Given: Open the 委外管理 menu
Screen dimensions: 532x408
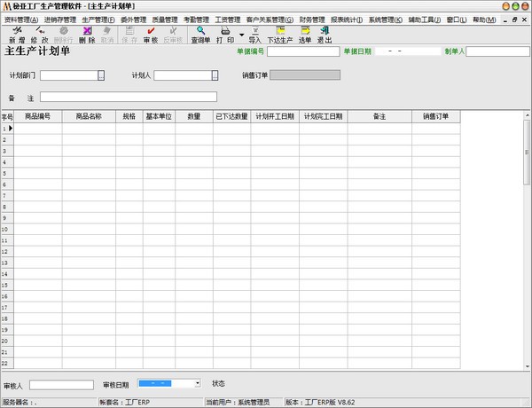Looking at the screenshot, I should [x=133, y=20].
